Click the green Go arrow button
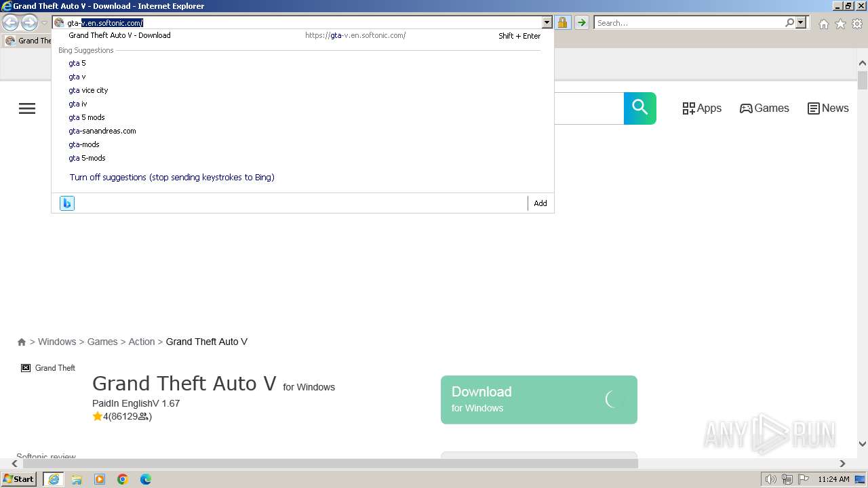The height and width of the screenshot is (488, 868). click(582, 22)
